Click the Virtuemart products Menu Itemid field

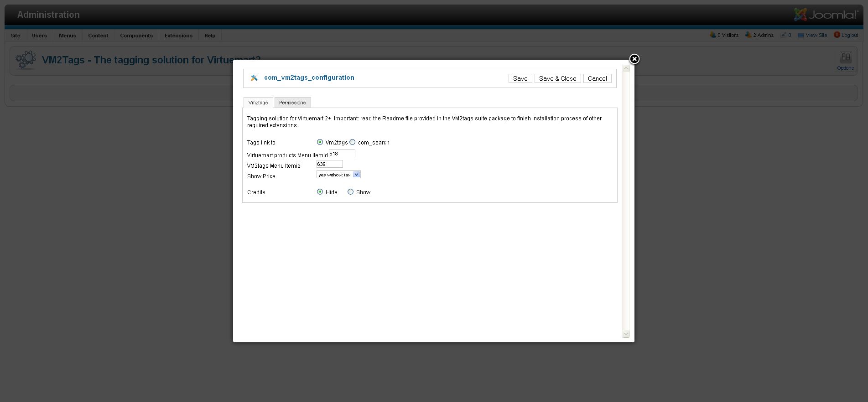[342, 154]
